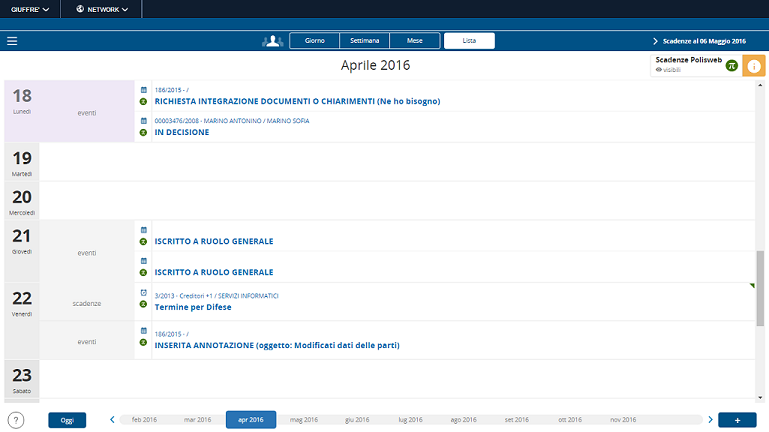Click the plus add-event button
This screenshot has width=769, height=432.
[737, 420]
